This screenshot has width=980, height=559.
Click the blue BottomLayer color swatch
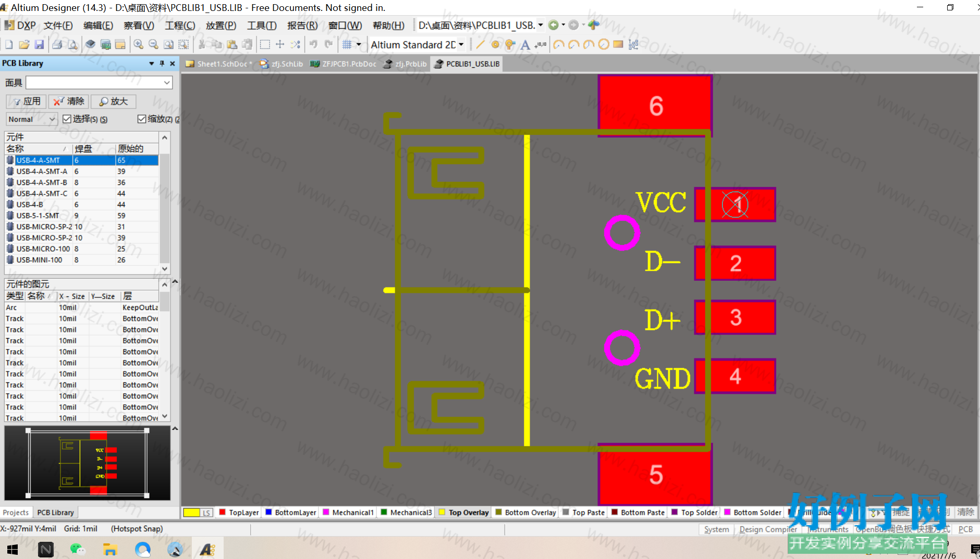pyautogui.click(x=268, y=512)
